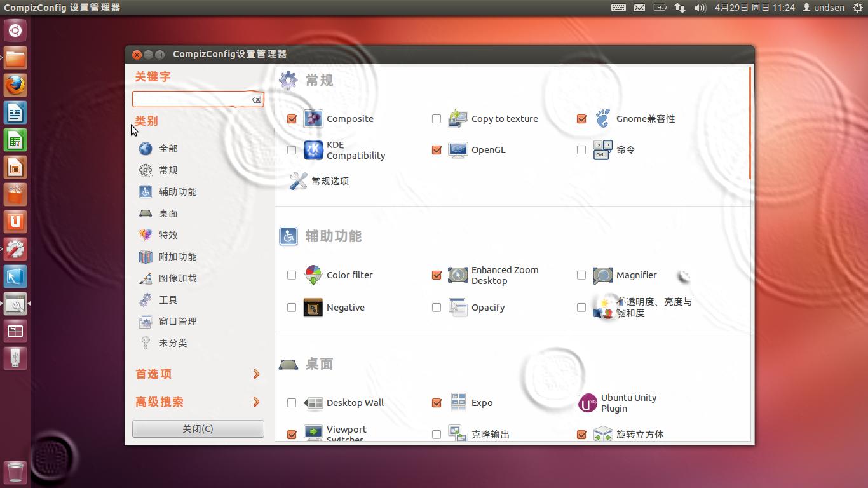868x488 pixels.
Task: Open the 命令 keyboard keys icon
Action: pyautogui.click(x=603, y=150)
